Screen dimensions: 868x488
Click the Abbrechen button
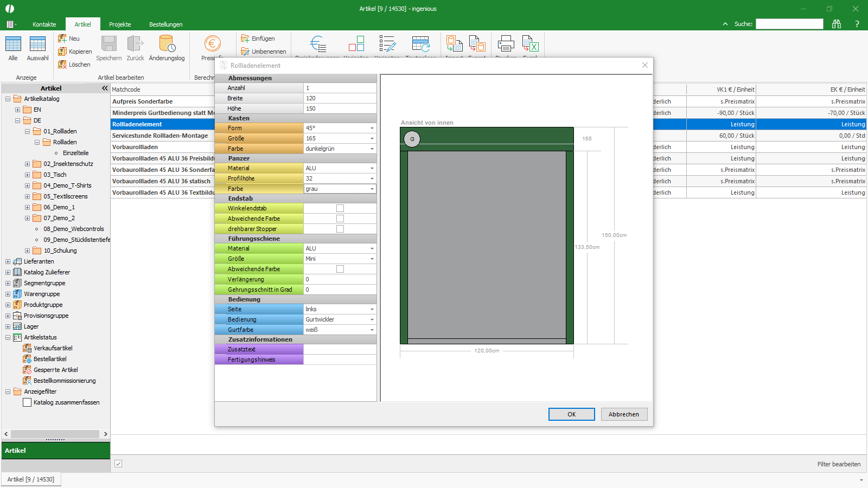click(x=624, y=414)
